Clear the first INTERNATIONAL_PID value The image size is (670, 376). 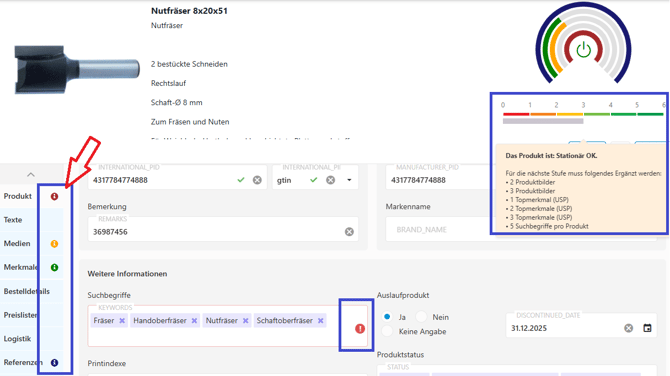tap(257, 180)
